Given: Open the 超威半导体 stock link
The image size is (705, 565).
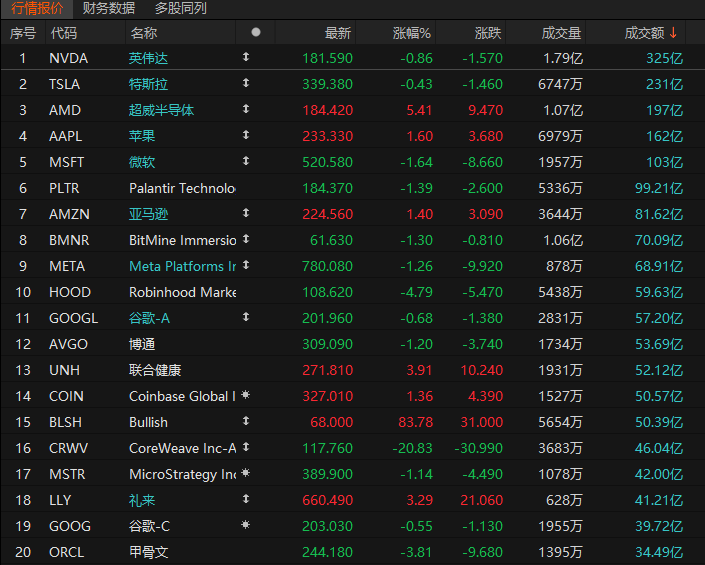Looking at the screenshot, I should coord(161,111).
